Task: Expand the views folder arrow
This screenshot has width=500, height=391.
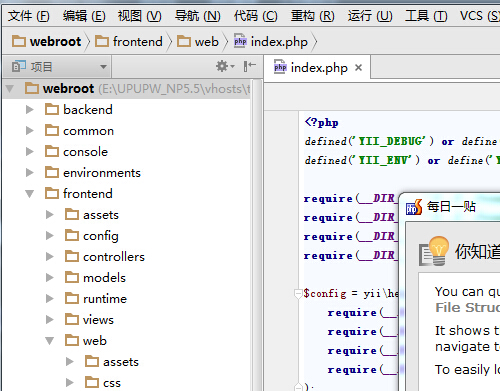Action: [x=50, y=320]
